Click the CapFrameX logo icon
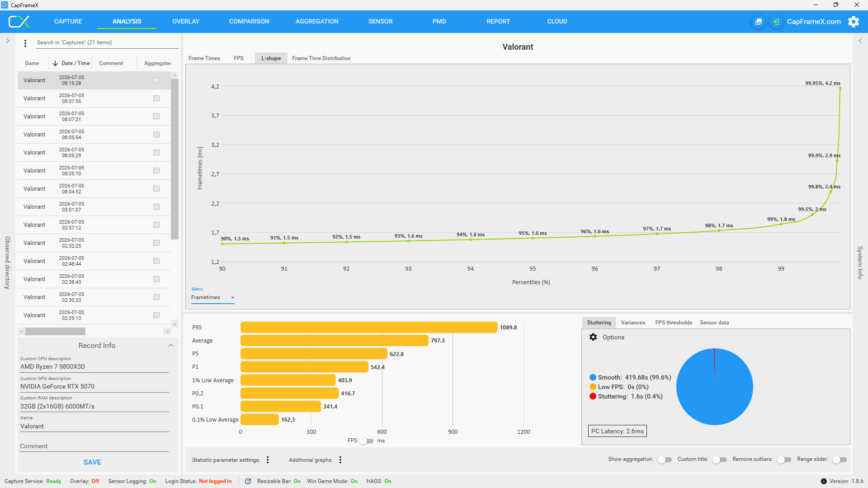 pyautogui.click(x=19, y=21)
